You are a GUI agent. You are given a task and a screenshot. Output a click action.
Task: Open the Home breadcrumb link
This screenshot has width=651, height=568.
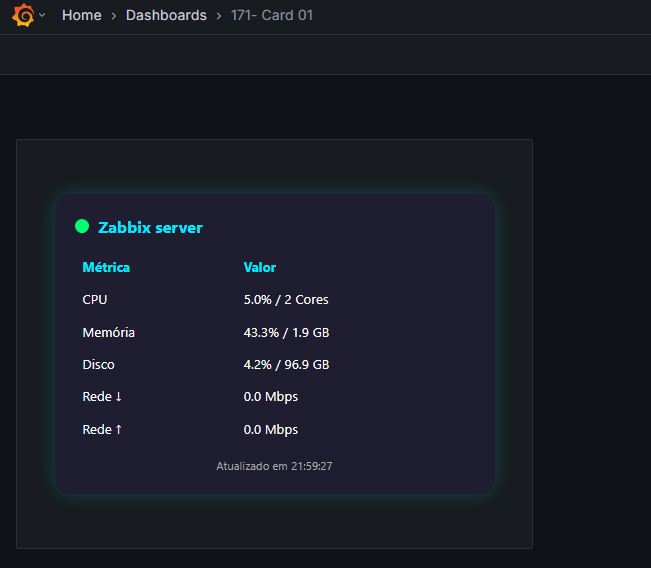click(82, 15)
